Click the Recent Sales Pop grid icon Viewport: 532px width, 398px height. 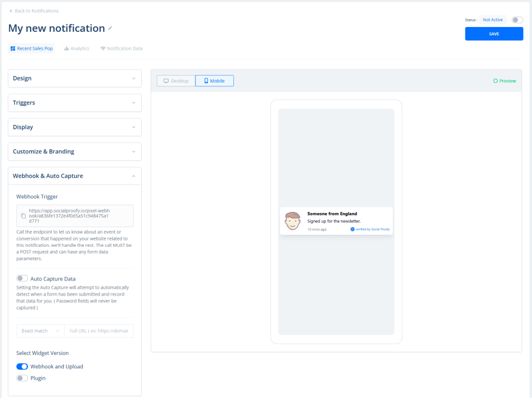pyautogui.click(x=12, y=48)
